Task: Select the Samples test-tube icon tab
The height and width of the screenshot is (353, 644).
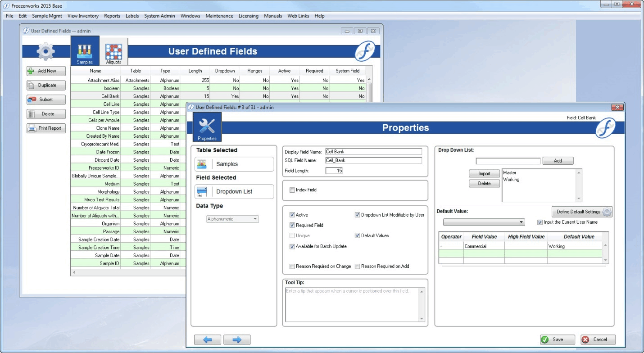Action: click(x=85, y=51)
